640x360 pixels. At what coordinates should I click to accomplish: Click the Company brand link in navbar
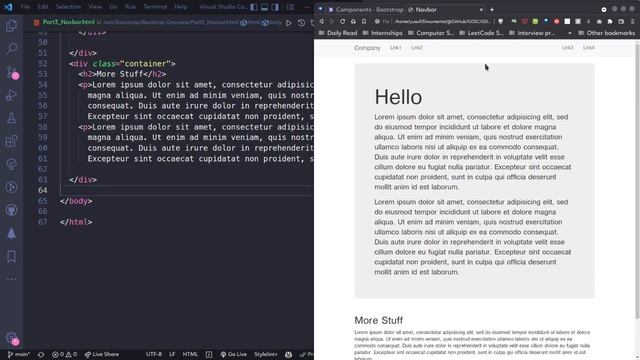click(367, 48)
